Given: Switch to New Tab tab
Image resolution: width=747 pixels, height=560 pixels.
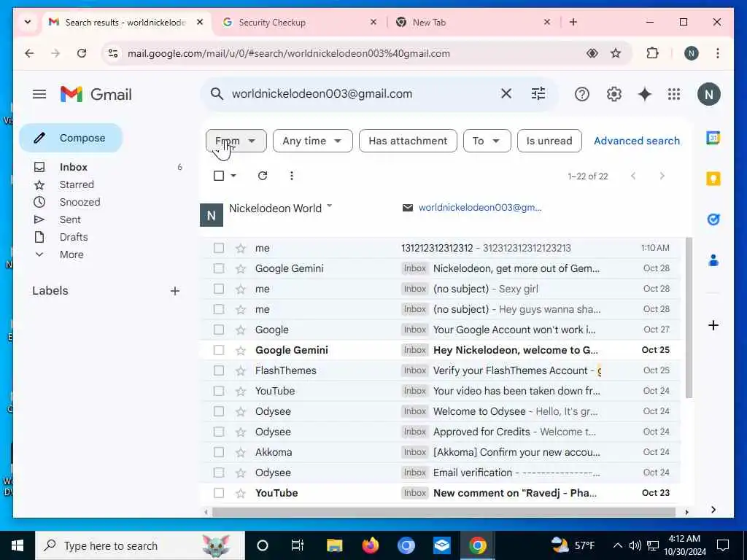Looking at the screenshot, I should (x=474, y=23).
